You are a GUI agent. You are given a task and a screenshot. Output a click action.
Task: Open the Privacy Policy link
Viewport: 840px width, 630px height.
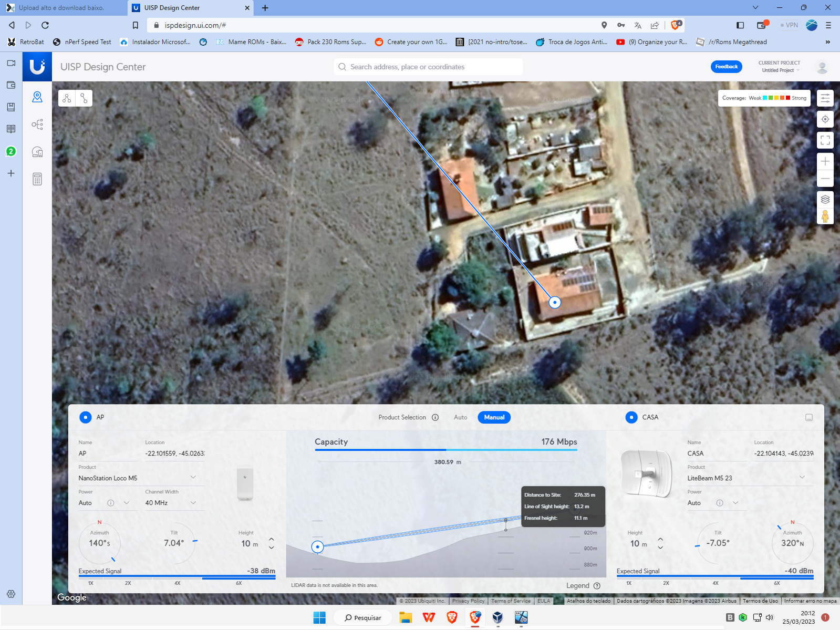point(469,601)
